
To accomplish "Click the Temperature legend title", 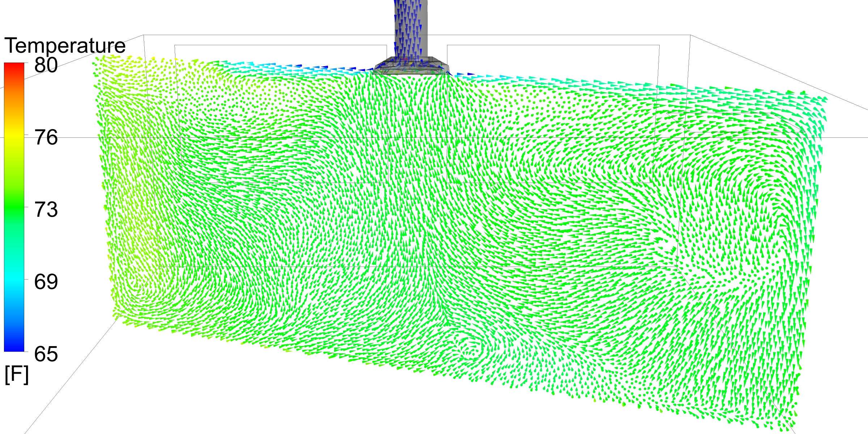I will click(65, 46).
